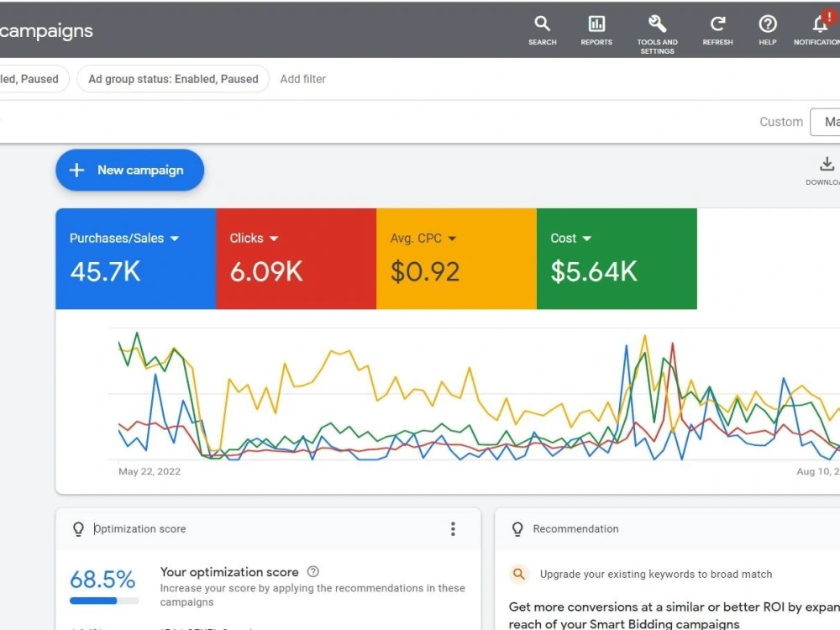Image resolution: width=840 pixels, height=630 pixels.
Task: Click the Aug 10 chart end date label
Action: [x=818, y=471]
